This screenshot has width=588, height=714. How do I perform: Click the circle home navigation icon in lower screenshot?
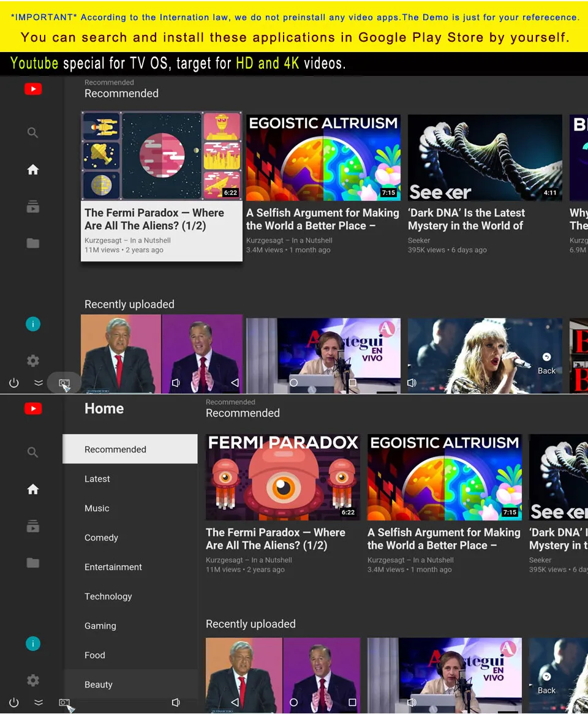[x=294, y=702]
